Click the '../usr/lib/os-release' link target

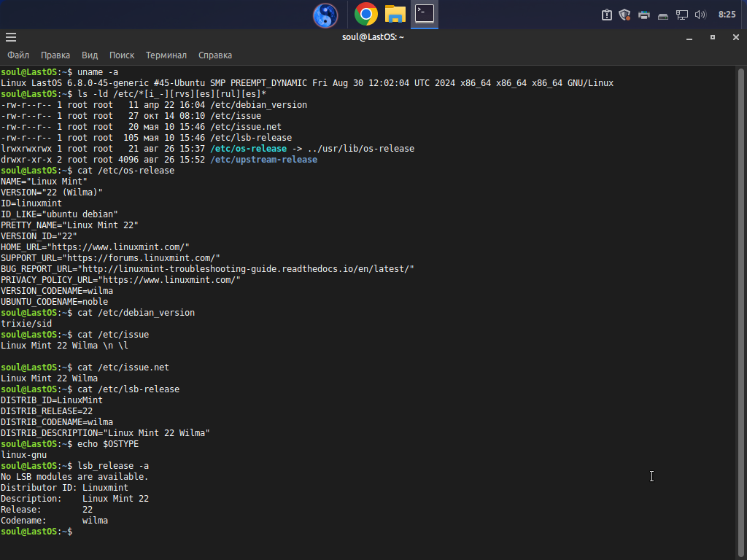coord(360,149)
